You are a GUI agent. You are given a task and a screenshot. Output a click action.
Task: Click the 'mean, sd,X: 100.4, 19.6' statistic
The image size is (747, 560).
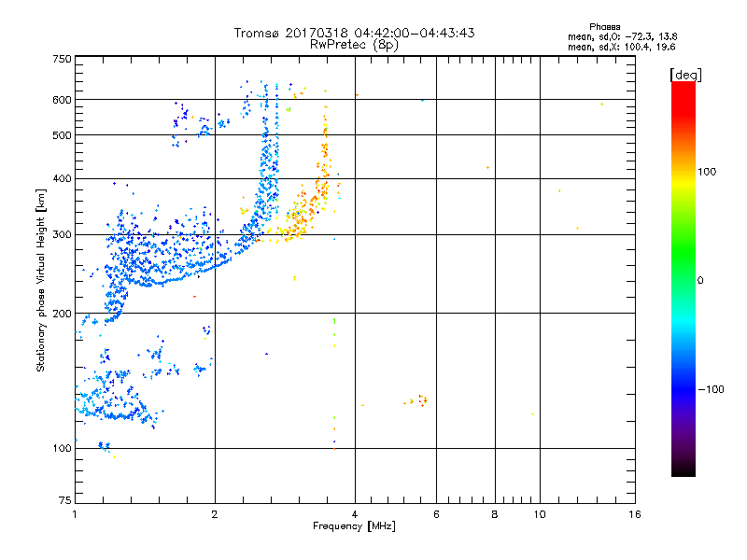coord(621,47)
